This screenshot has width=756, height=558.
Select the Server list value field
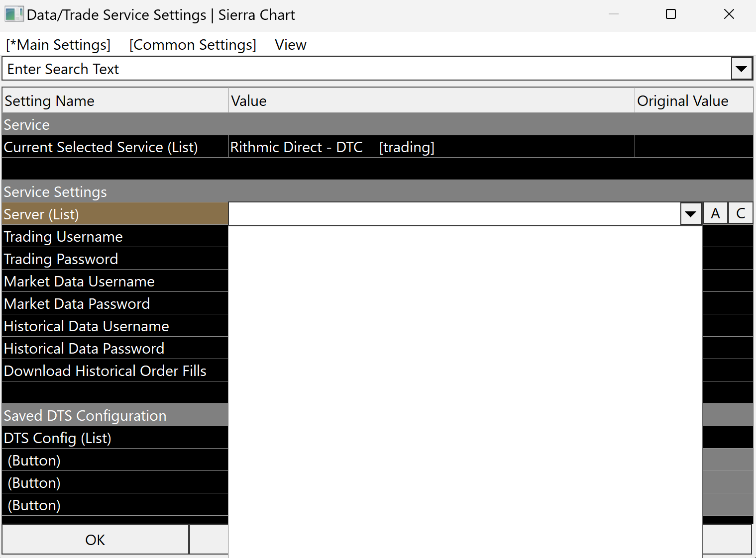click(454, 214)
